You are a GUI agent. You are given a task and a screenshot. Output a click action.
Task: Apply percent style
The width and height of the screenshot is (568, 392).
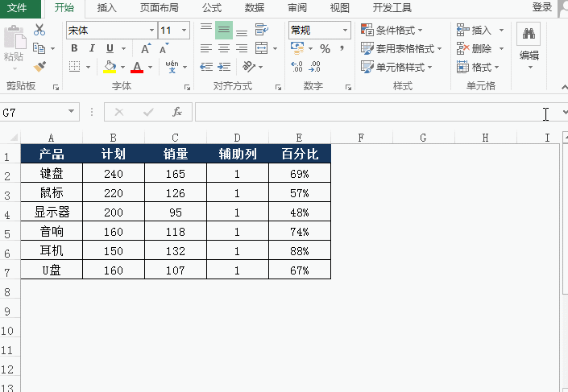click(325, 48)
